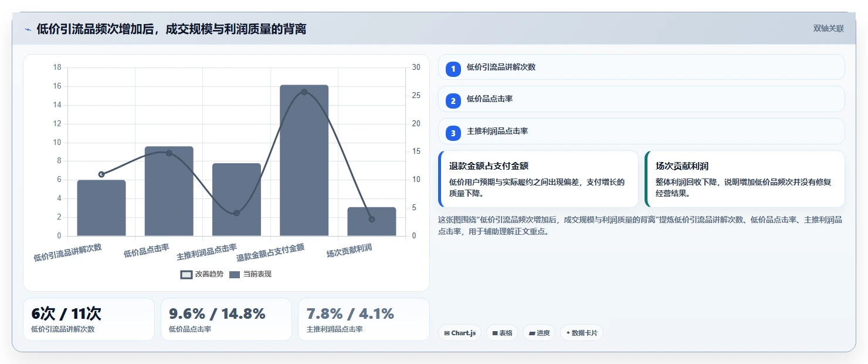
Task: Click the 双轴关联 label in header
Action: click(828, 29)
